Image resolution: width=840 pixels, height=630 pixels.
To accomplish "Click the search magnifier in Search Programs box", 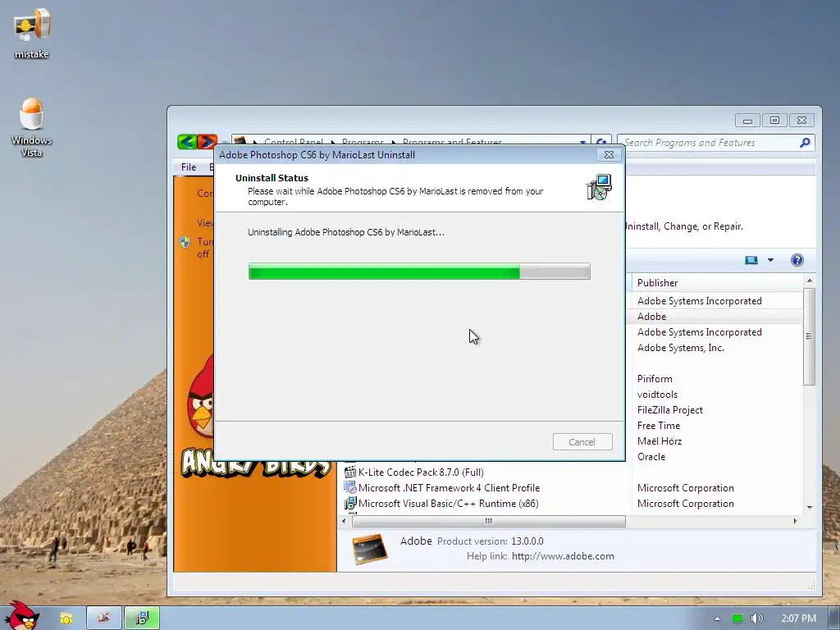I will 805,143.
